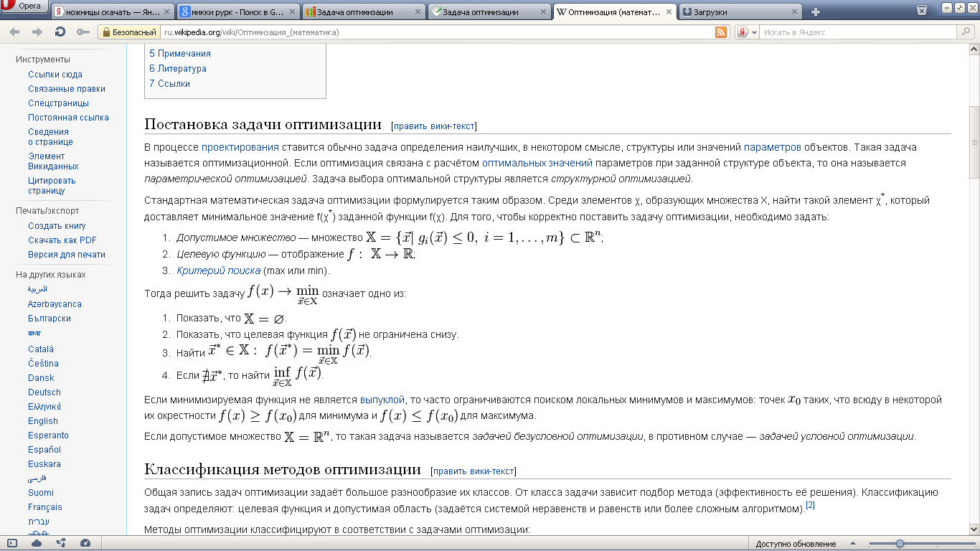Open a new tab with the plus icon
Screen dimensions: 980x551
coord(816,12)
